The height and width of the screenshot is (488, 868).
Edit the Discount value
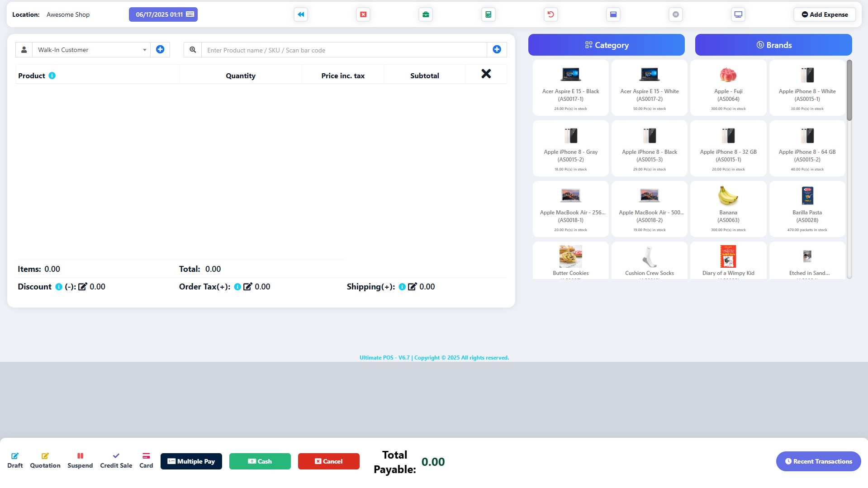coord(83,286)
